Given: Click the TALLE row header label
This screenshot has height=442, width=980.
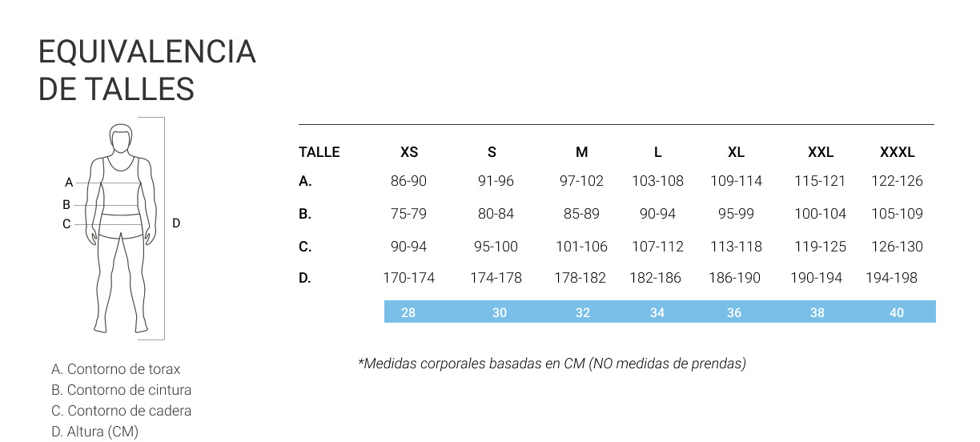Looking at the screenshot, I should (x=319, y=152).
